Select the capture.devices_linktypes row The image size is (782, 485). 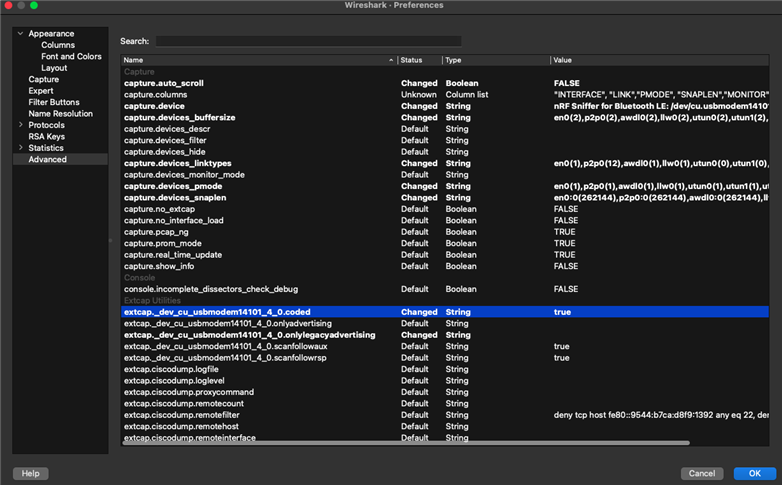[x=445, y=164]
